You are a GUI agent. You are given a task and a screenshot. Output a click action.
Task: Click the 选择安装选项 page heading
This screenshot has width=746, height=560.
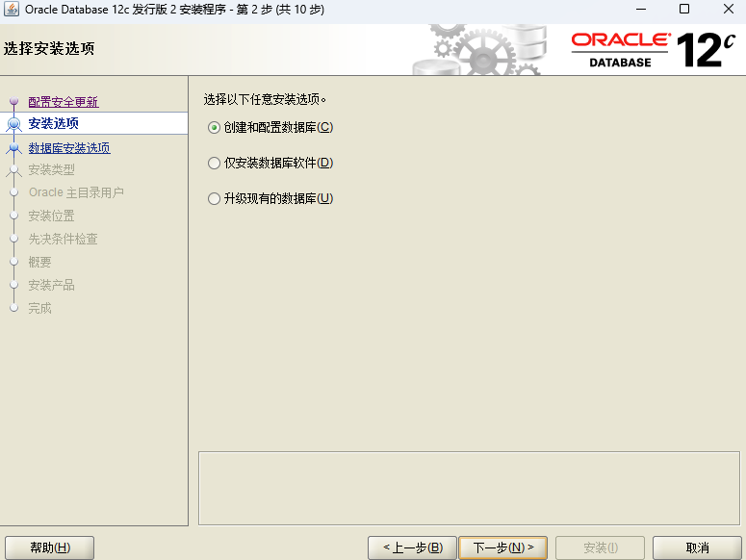point(49,48)
